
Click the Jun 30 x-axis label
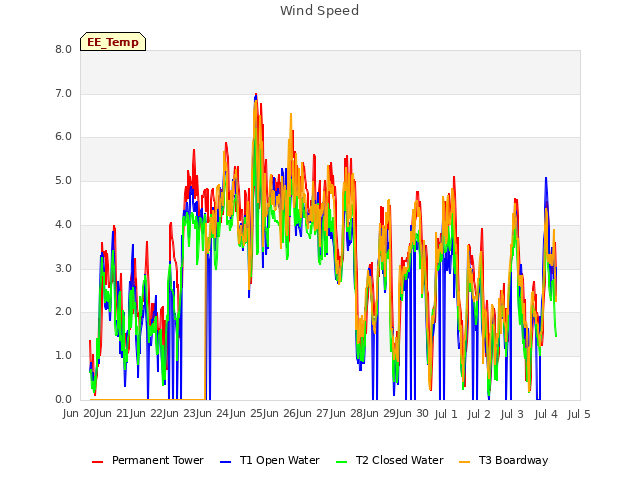point(413,414)
